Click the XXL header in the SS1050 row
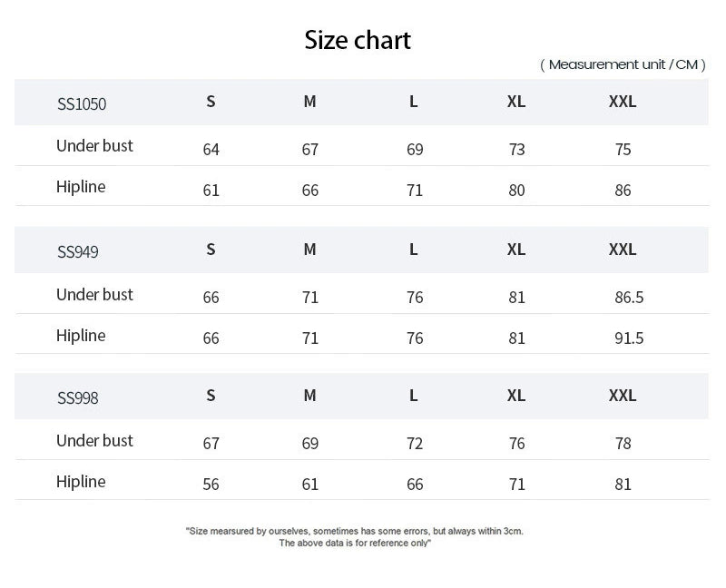 coord(623,102)
